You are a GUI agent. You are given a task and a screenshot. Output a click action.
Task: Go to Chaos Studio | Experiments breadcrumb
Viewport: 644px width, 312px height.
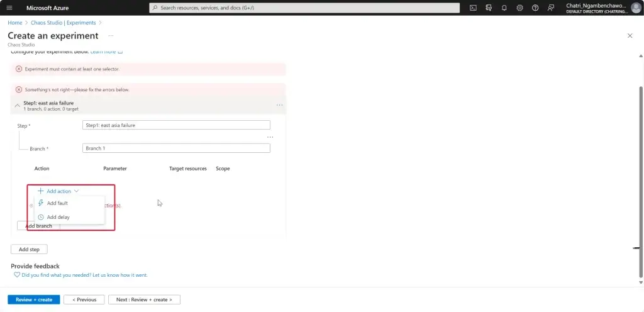click(64, 23)
